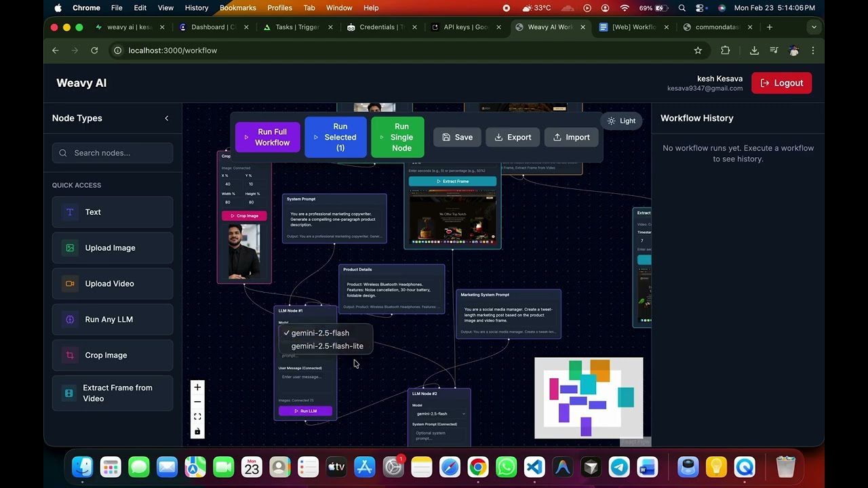Open WhatsApp from dock
The image size is (868, 488).
(x=506, y=467)
